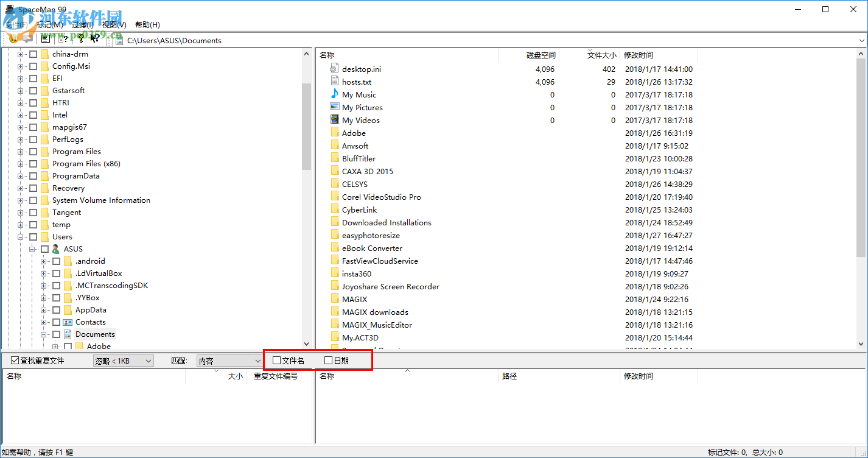Click the C:\Users\ASUS\Documents path field
This screenshot has width=868, height=458.
tap(484, 41)
